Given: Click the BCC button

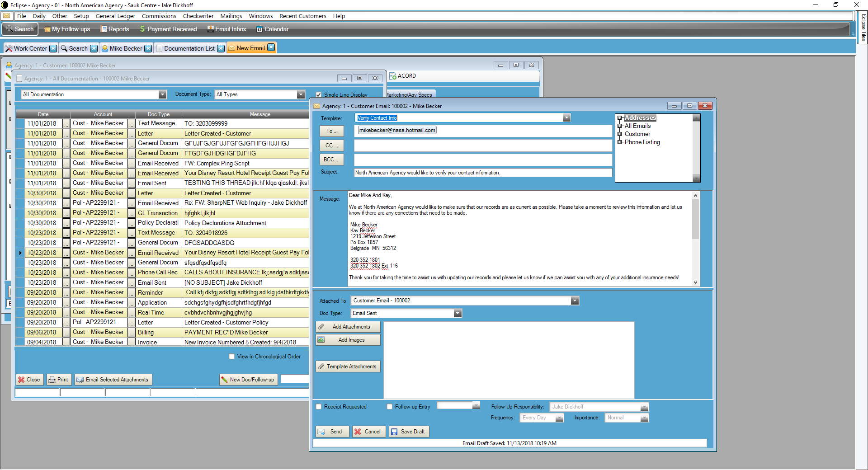Looking at the screenshot, I should coord(331,159).
